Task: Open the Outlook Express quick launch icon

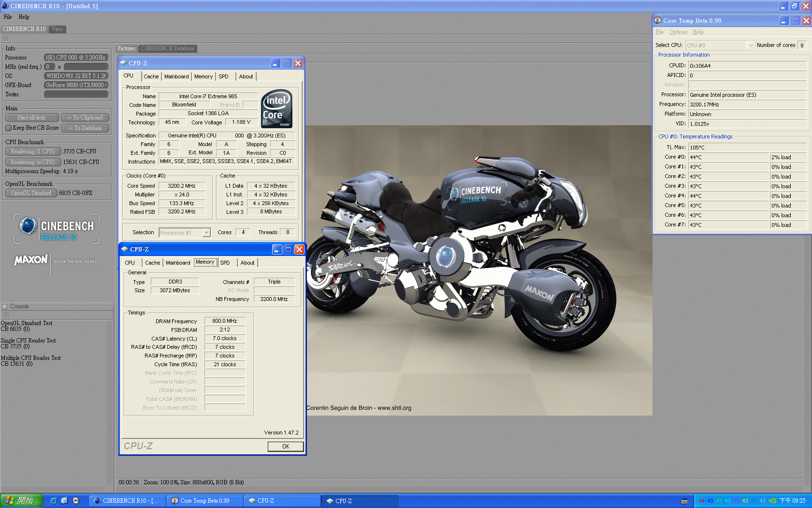Action: [64, 501]
